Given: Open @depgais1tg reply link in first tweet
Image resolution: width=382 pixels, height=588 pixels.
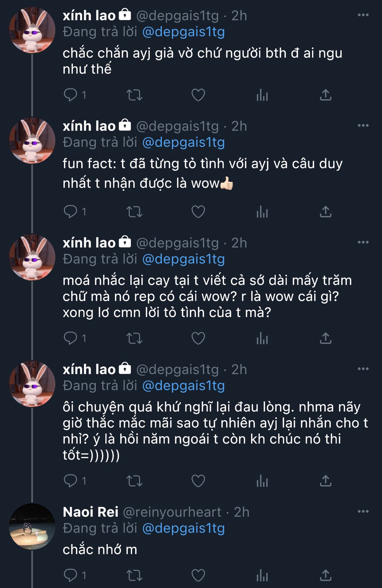Looking at the screenshot, I should 183,32.
